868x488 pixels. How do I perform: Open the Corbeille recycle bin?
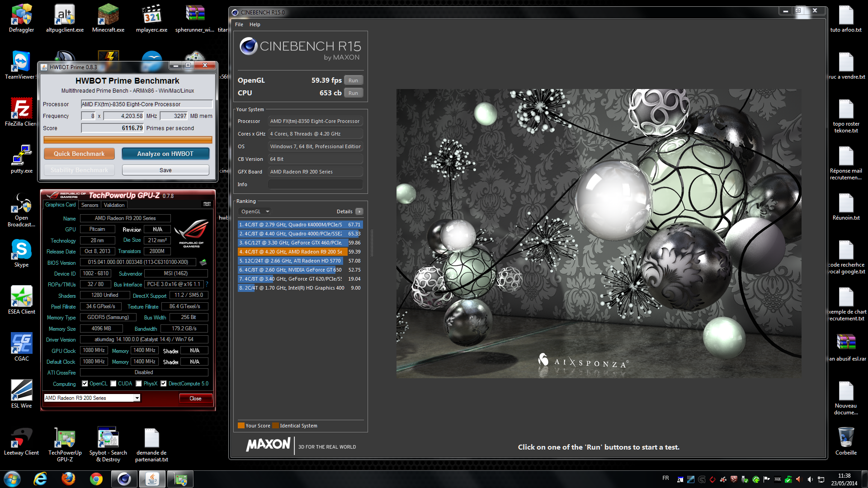pyautogui.click(x=846, y=441)
